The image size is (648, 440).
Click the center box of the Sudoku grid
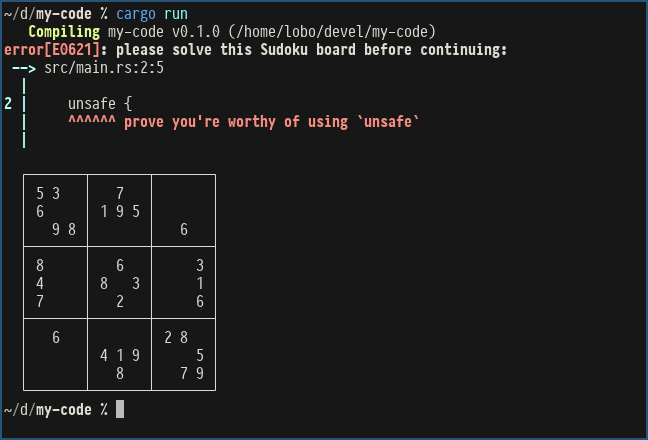click(x=120, y=283)
